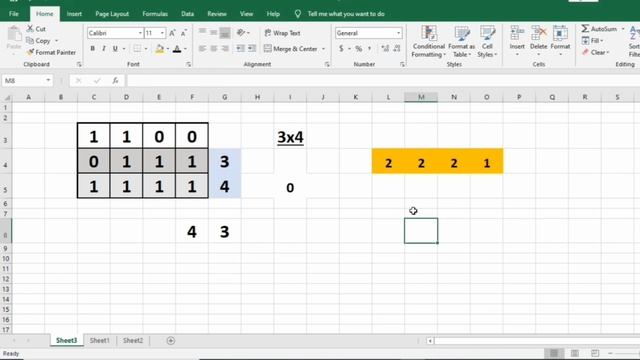Toggle underline formatting
This screenshot has height=360, width=640.
(x=115, y=49)
